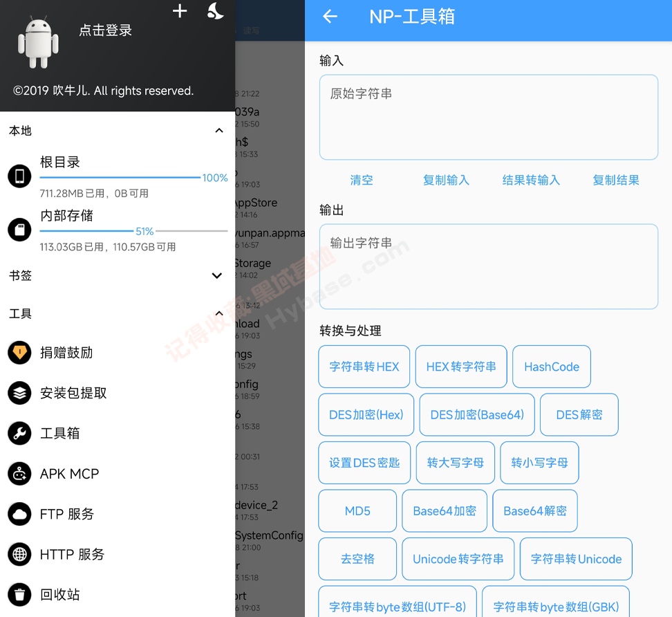Click the 根目录 phone icon
Image resolution: width=672 pixels, height=617 pixels.
point(20,176)
